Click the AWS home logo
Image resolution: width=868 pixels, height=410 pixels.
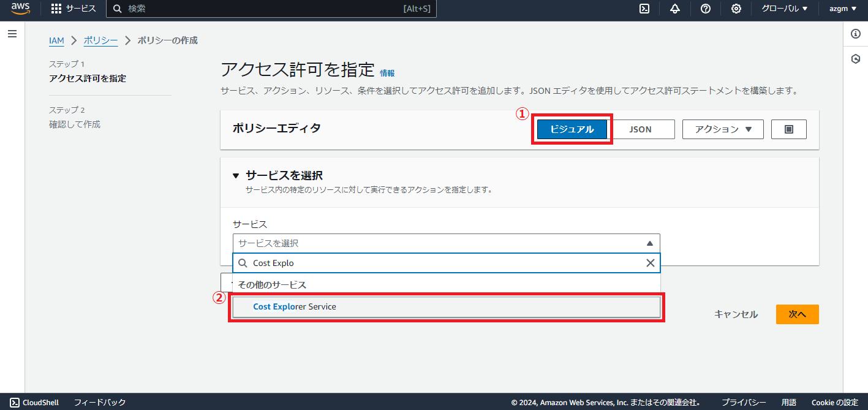20,9
